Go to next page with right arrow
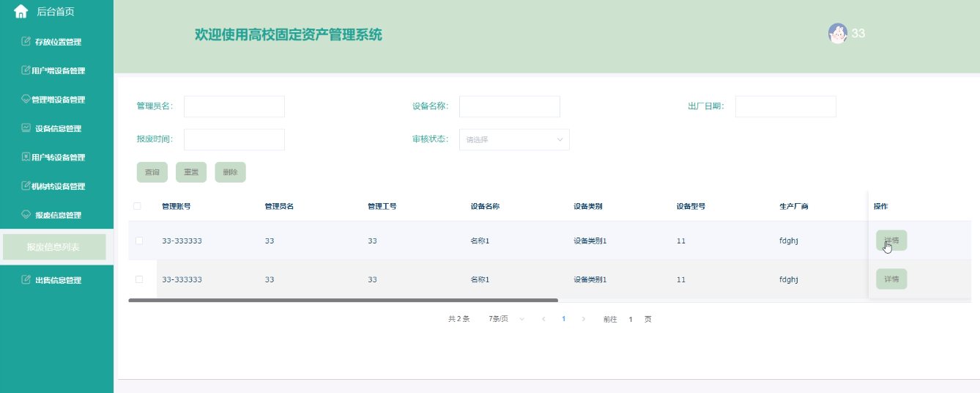This screenshot has width=980, height=393. 583,319
